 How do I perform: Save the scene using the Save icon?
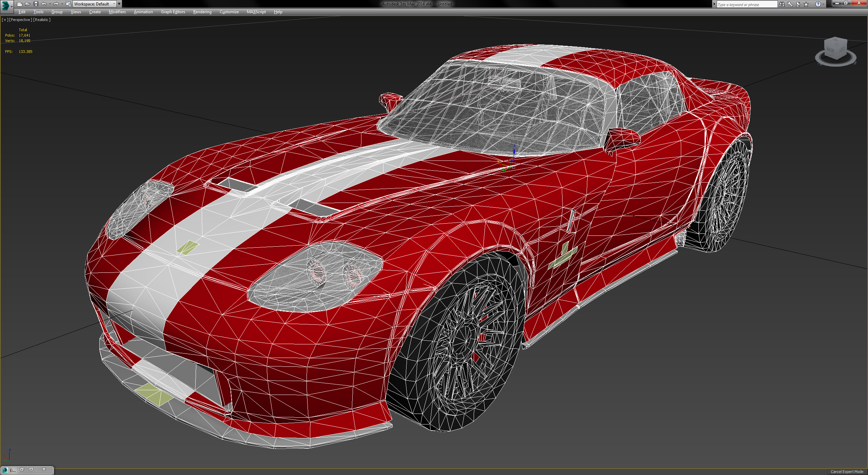point(36,4)
